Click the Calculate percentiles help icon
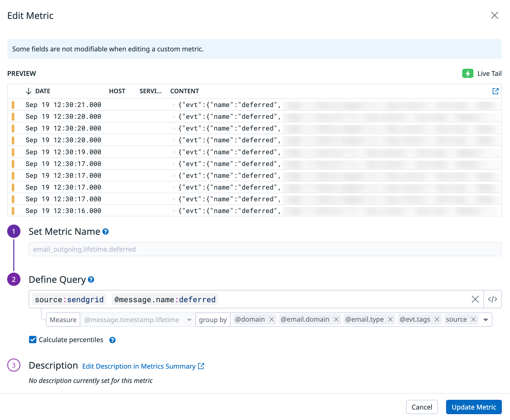This screenshot has width=510, height=420. 112,340
